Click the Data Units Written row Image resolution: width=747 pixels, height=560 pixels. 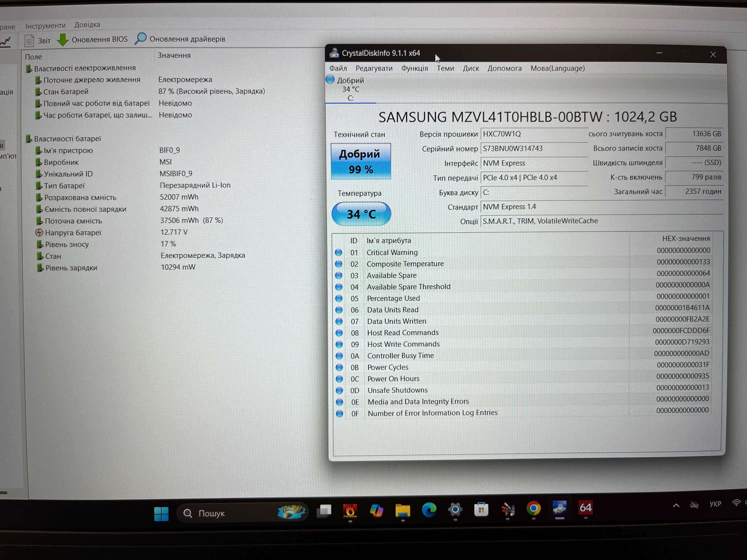(522, 321)
